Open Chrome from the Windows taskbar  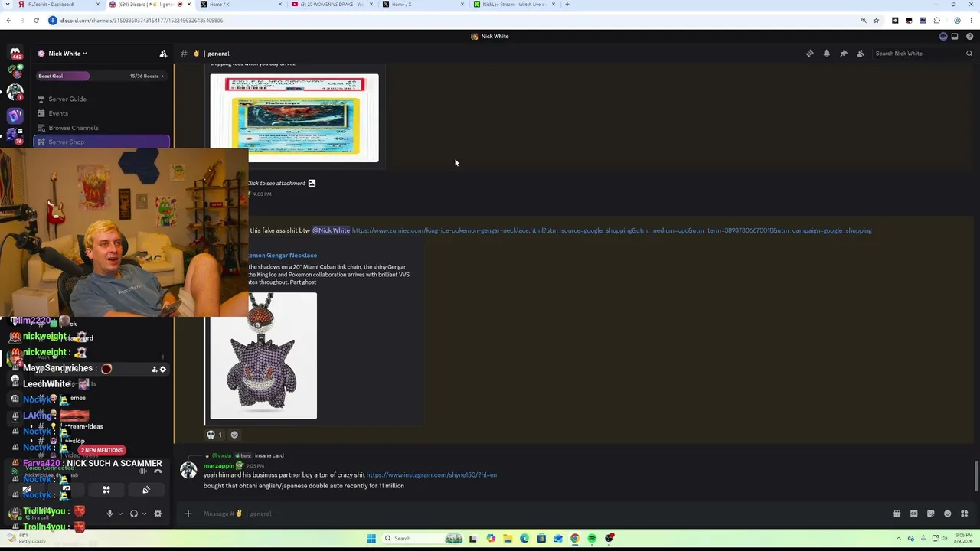[x=575, y=539]
